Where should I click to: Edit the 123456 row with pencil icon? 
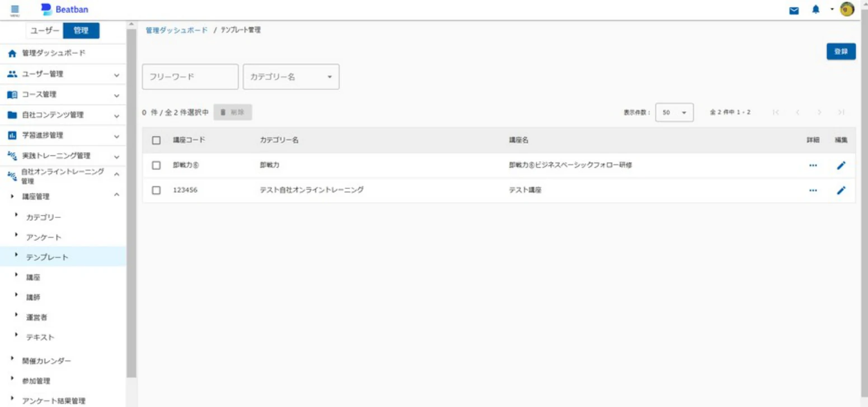[x=841, y=190]
